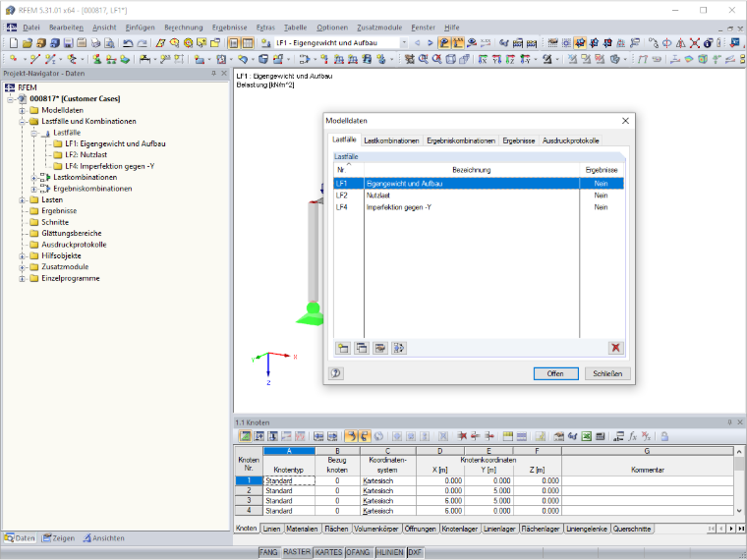Expand the Hilfsobjekte tree node
The width and height of the screenshot is (747, 560).
pos(22,256)
